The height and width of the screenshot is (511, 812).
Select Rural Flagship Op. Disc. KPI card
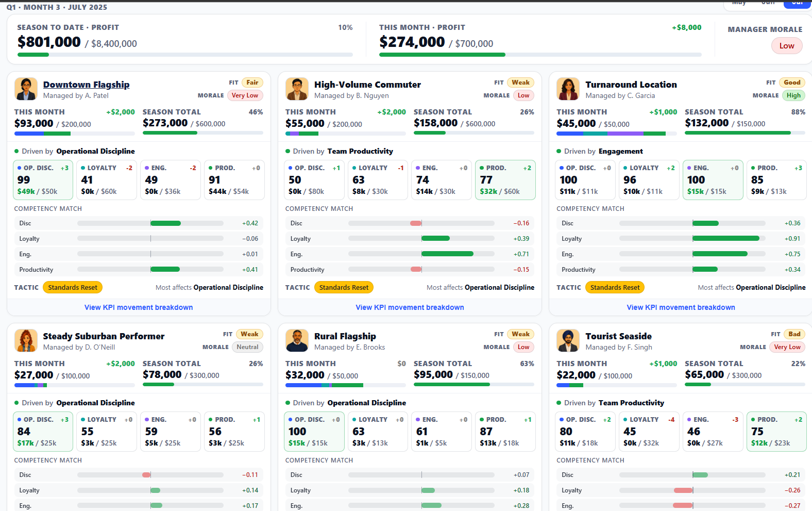click(314, 432)
